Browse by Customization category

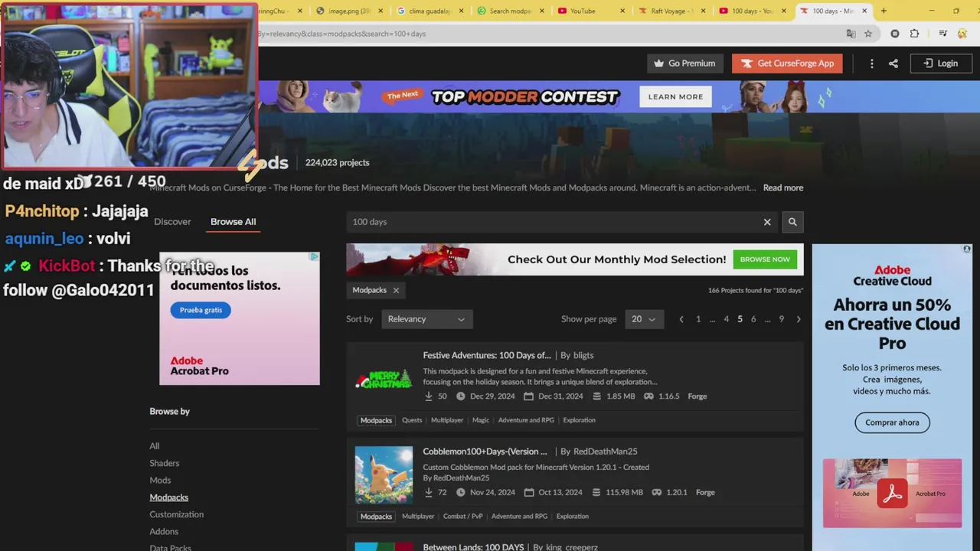pyautogui.click(x=177, y=514)
